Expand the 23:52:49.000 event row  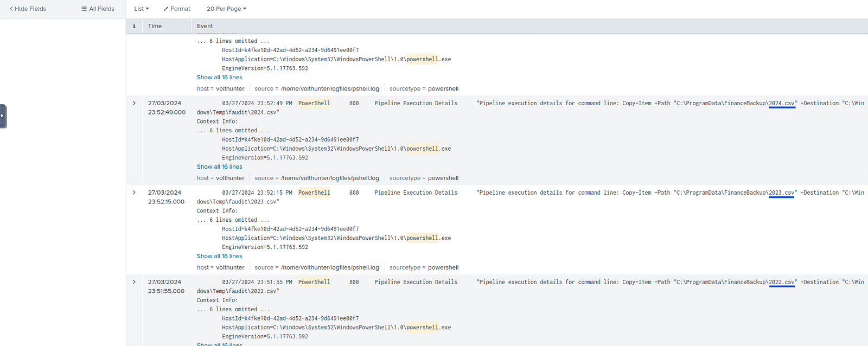(x=135, y=103)
